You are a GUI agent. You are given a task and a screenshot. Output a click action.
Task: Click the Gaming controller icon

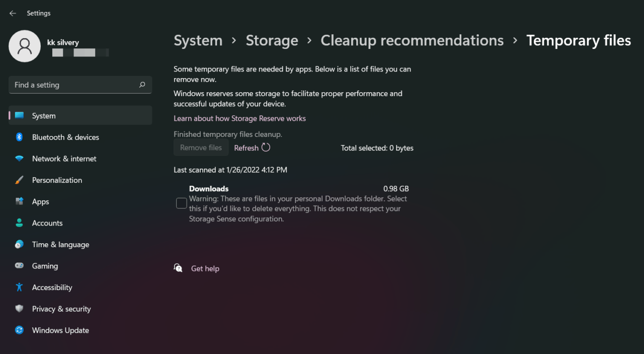[x=19, y=266]
